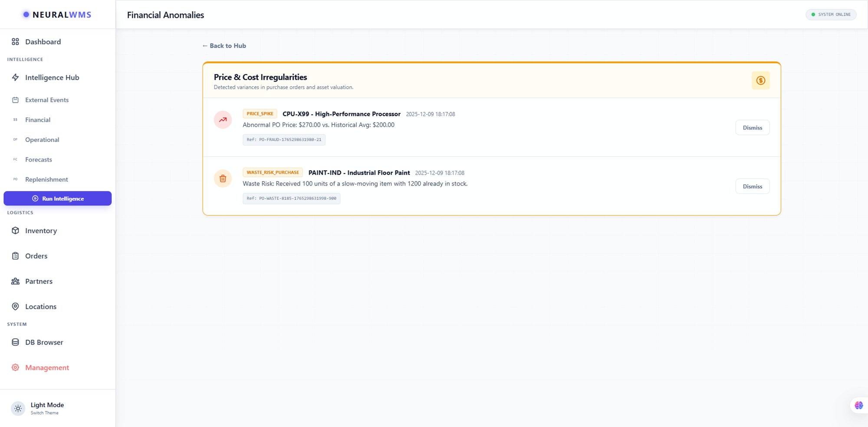Click the Locations pin icon
The height and width of the screenshot is (427, 868).
click(x=15, y=306)
